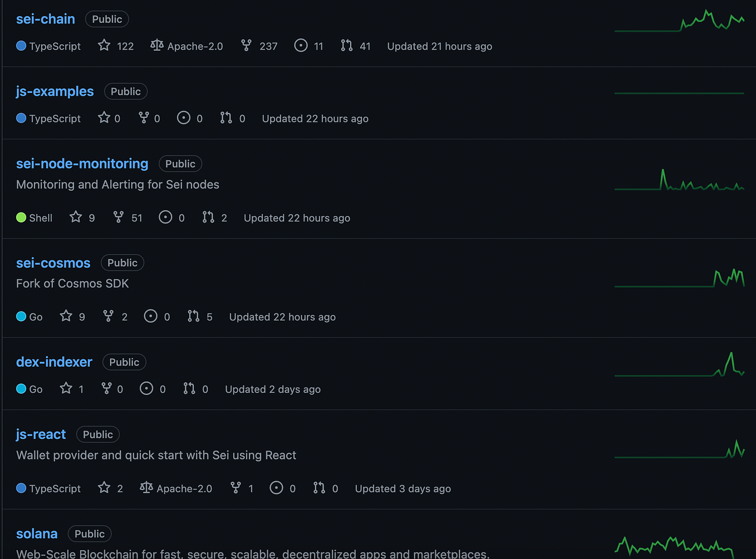
Task: Click the star icon on js-examples
Action: tap(104, 118)
